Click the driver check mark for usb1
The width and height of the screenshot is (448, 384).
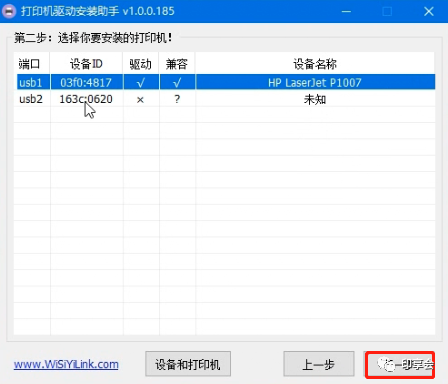click(141, 82)
